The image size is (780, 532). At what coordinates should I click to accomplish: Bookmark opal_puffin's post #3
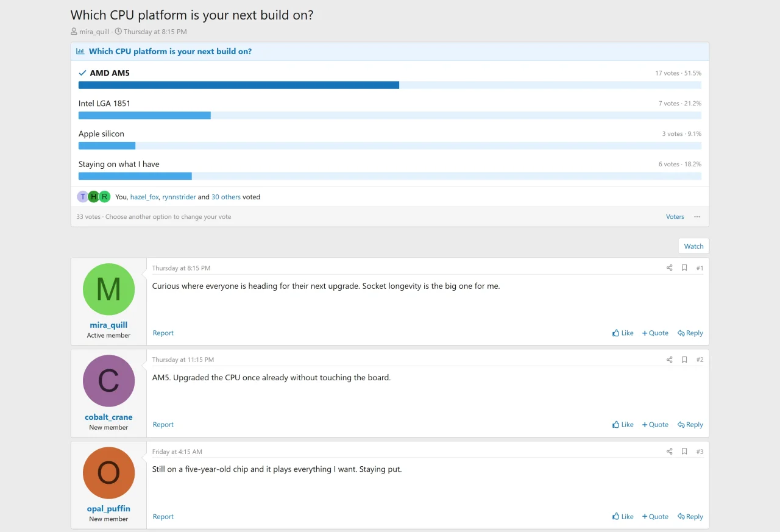click(684, 452)
